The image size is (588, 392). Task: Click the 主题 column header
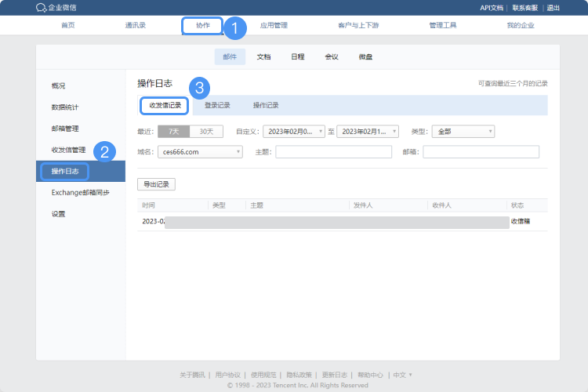(257, 205)
